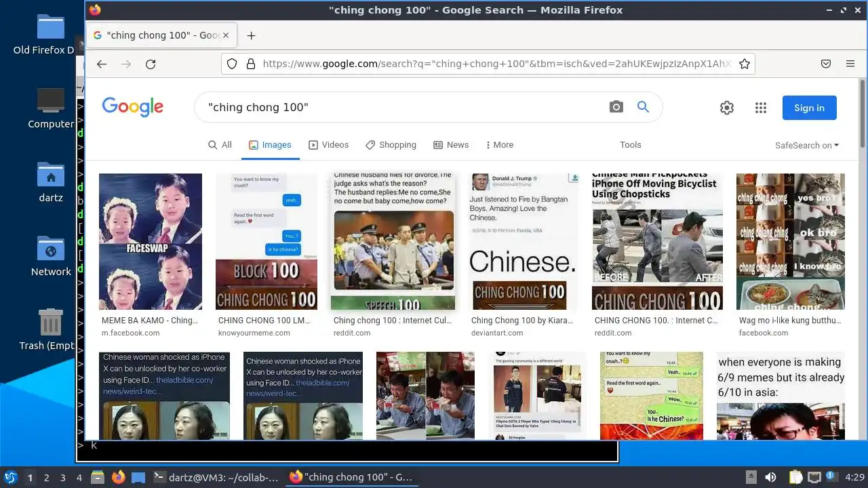Search by image using camera icon
The width and height of the screenshot is (868, 488).
pos(616,107)
